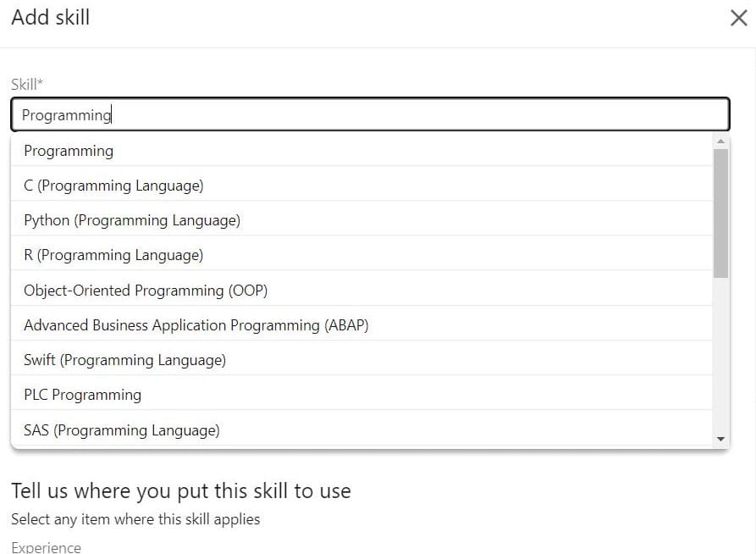Click the suggestion list scroll-down arrow
756x554 pixels.
[720, 439]
